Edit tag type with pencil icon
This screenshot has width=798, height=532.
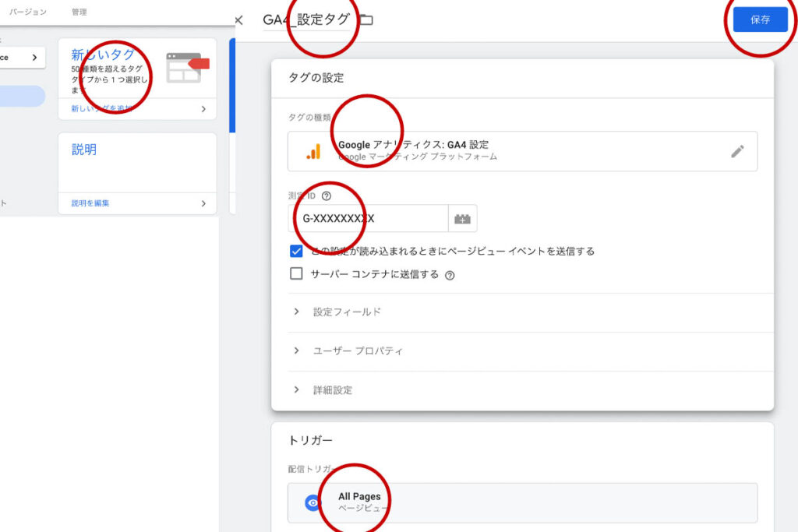[x=737, y=151]
